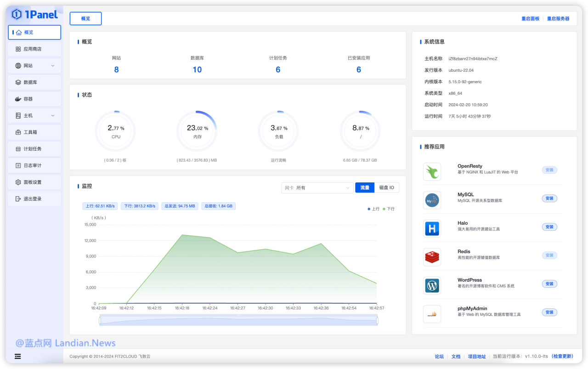
Task: Open the Containers (容器) docker icon
Action: 18,99
